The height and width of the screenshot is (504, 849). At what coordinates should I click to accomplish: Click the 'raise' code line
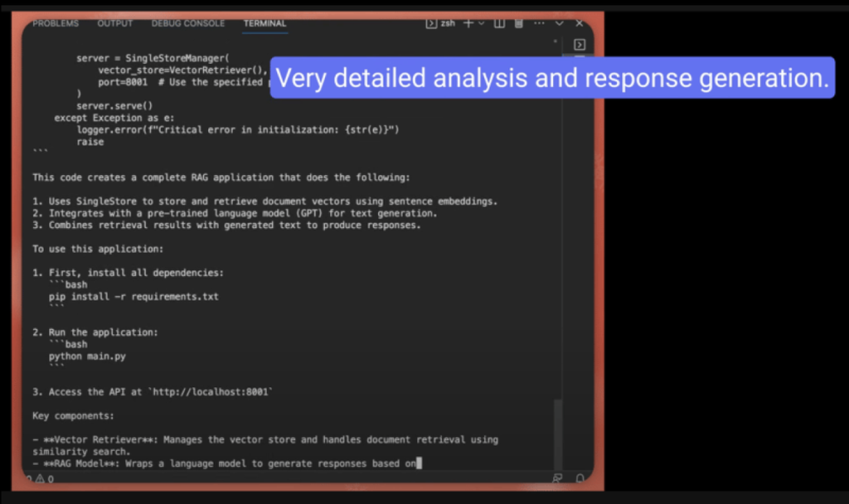pyautogui.click(x=90, y=142)
